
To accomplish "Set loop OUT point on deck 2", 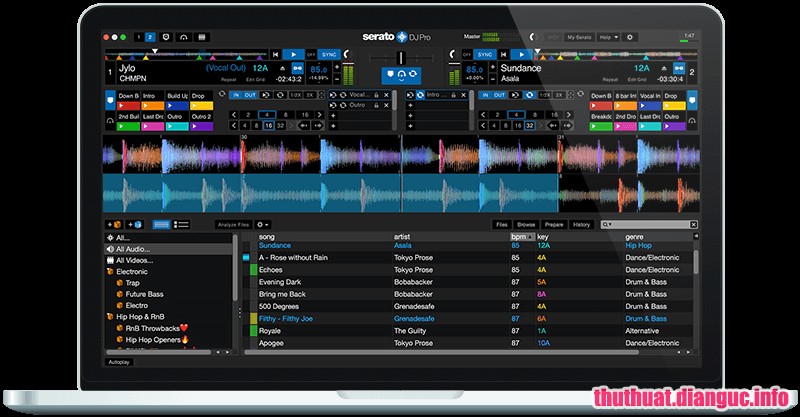I will pyautogui.click(x=499, y=95).
